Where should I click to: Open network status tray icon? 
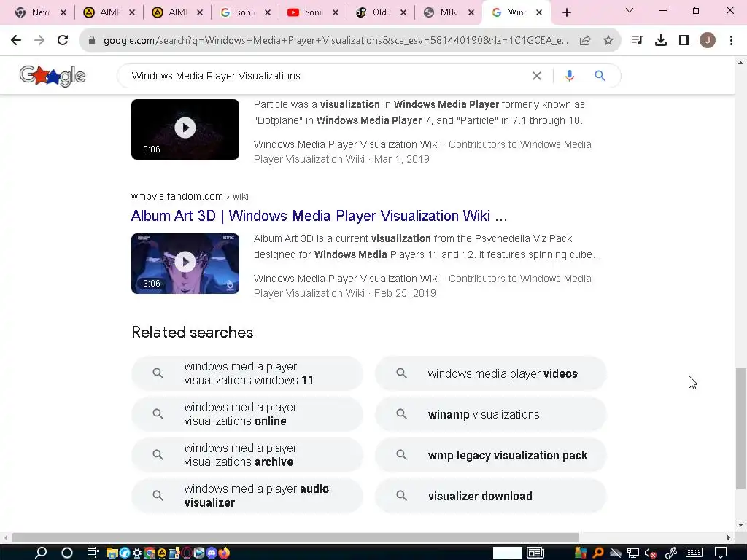(x=632, y=553)
